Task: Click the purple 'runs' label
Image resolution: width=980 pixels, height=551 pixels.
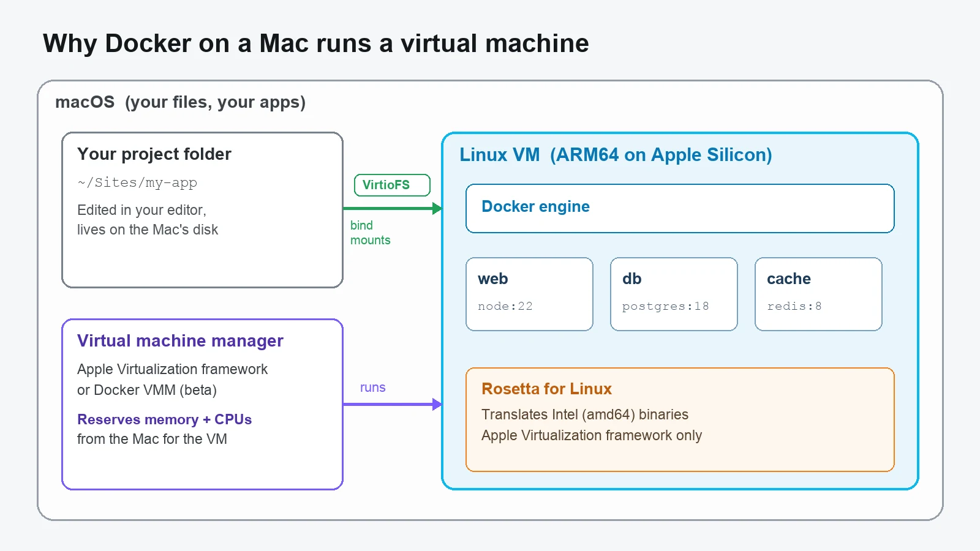Action: coord(372,388)
